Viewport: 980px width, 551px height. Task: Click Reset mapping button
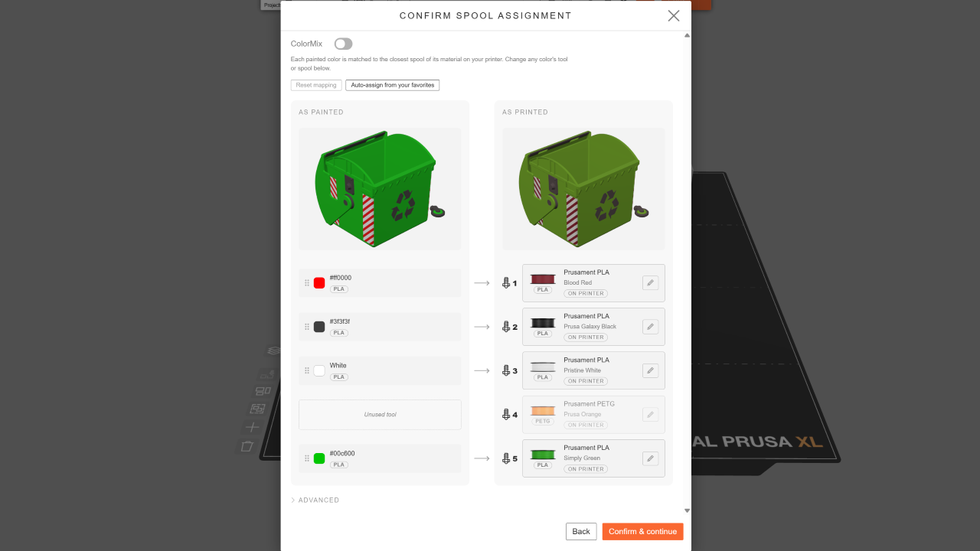coord(316,85)
